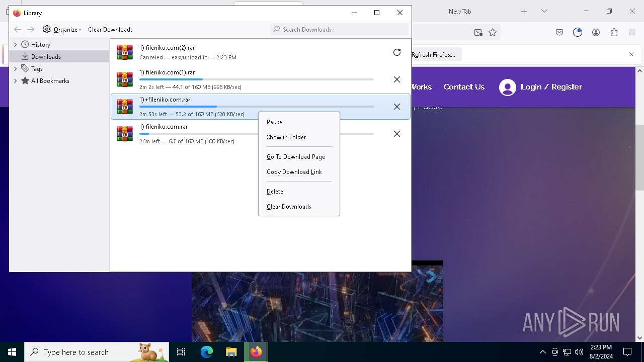Image resolution: width=644 pixels, height=362 pixels.
Task: Select Copy Download Link menu entry
Action: point(299,172)
